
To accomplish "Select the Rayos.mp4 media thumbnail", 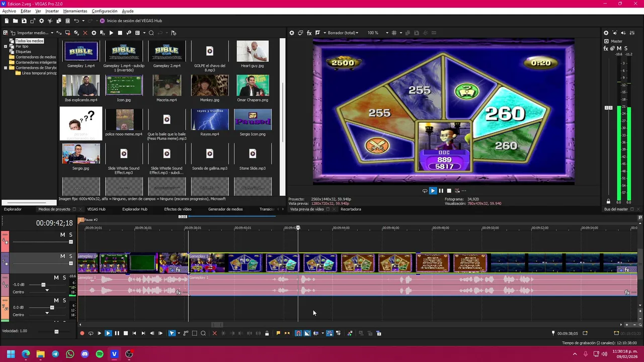I will click(x=210, y=120).
